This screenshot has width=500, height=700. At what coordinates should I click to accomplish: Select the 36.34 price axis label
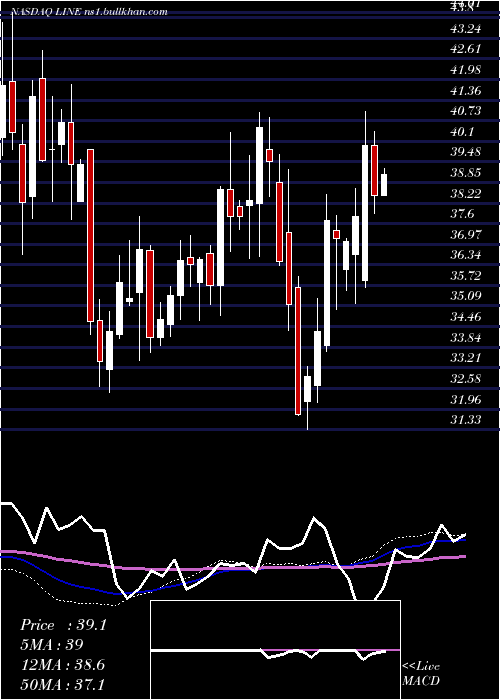466,255
